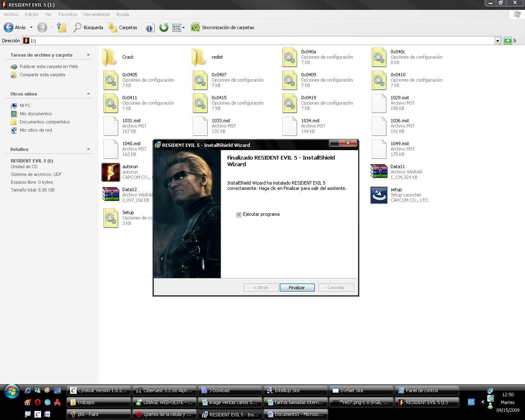Viewport: 525px width, 420px height.
Task: Switch to pt6 - Paint taskbar item
Action: [x=98, y=414]
